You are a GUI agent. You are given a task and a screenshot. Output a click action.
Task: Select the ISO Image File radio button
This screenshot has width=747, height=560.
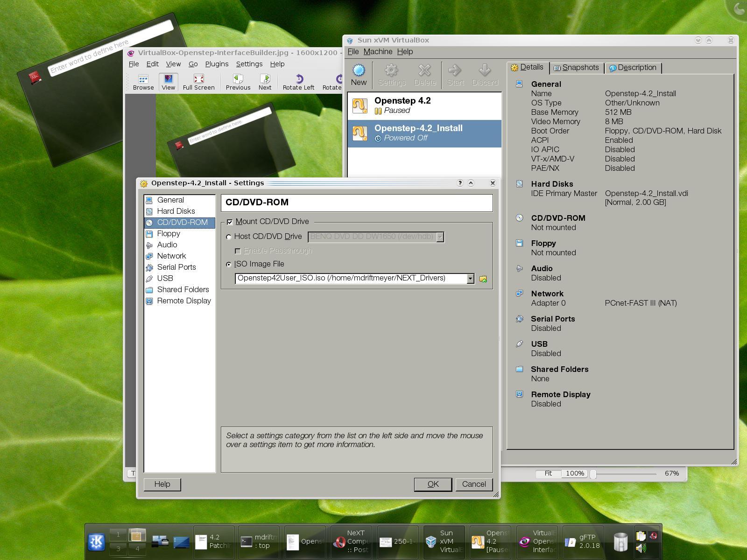(x=228, y=264)
